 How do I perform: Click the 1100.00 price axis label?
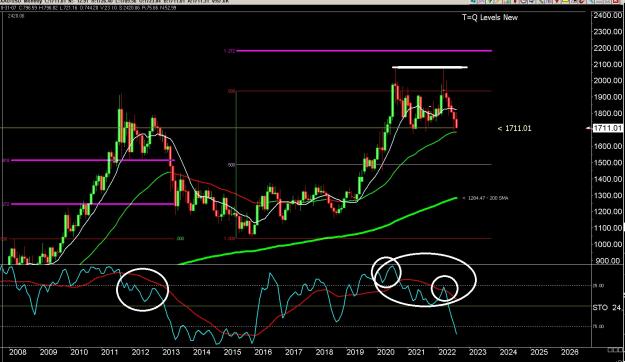pyautogui.click(x=607, y=228)
